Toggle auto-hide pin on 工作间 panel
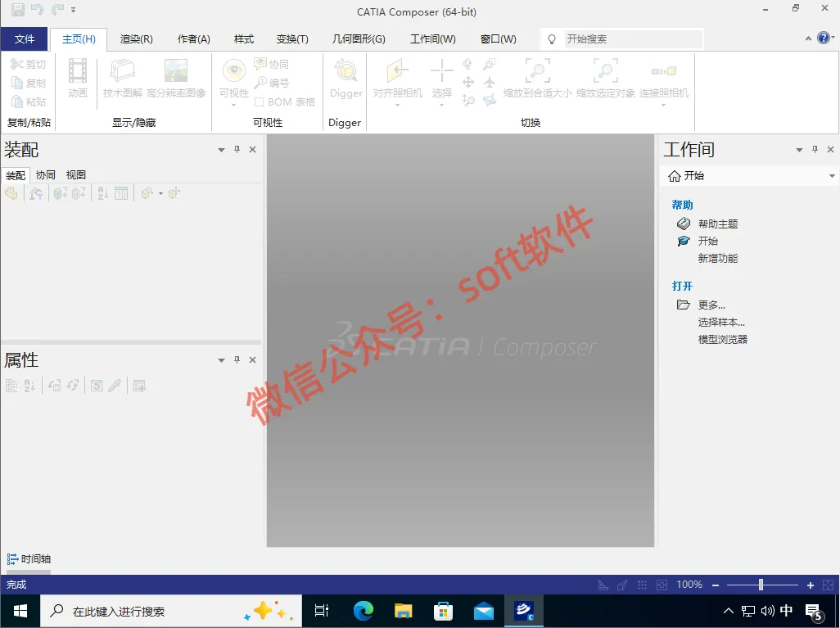Image resolution: width=840 pixels, height=628 pixels. pyautogui.click(x=815, y=150)
